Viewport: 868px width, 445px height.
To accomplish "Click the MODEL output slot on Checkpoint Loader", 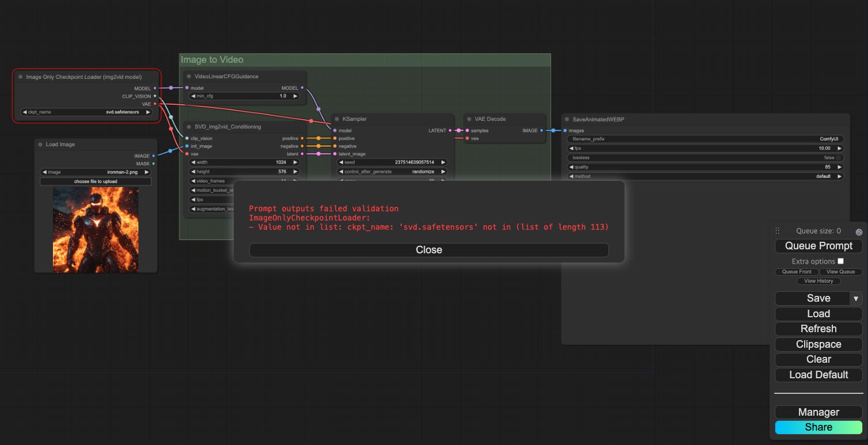I will point(155,88).
